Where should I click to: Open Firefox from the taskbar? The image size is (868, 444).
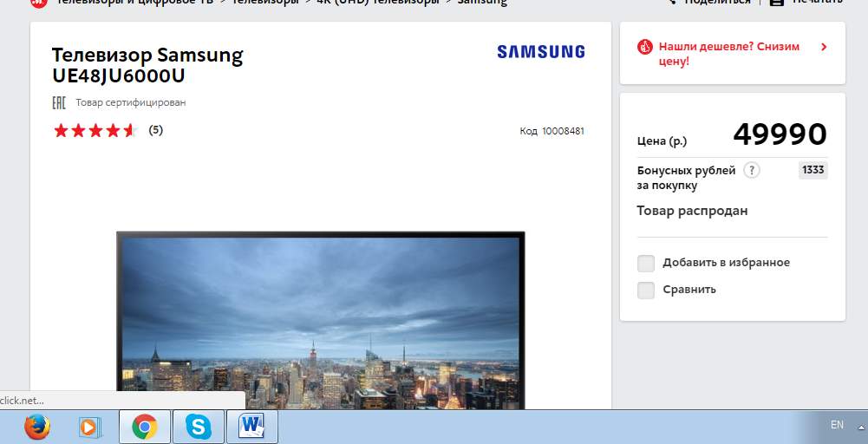coord(36,426)
